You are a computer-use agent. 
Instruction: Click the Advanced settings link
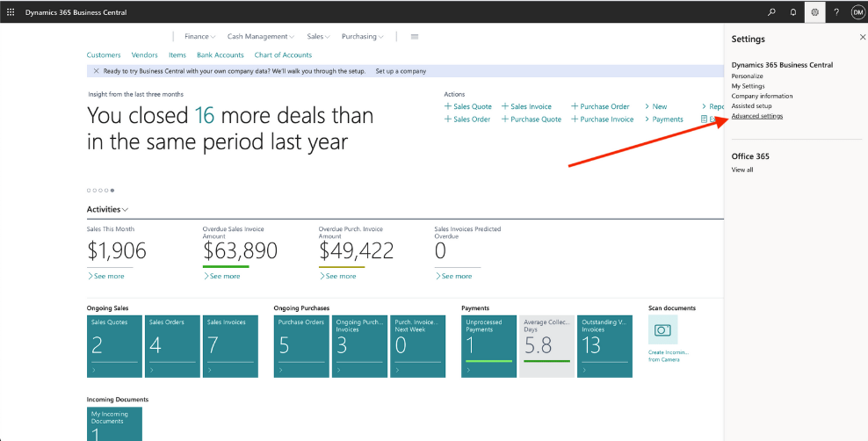click(x=756, y=116)
